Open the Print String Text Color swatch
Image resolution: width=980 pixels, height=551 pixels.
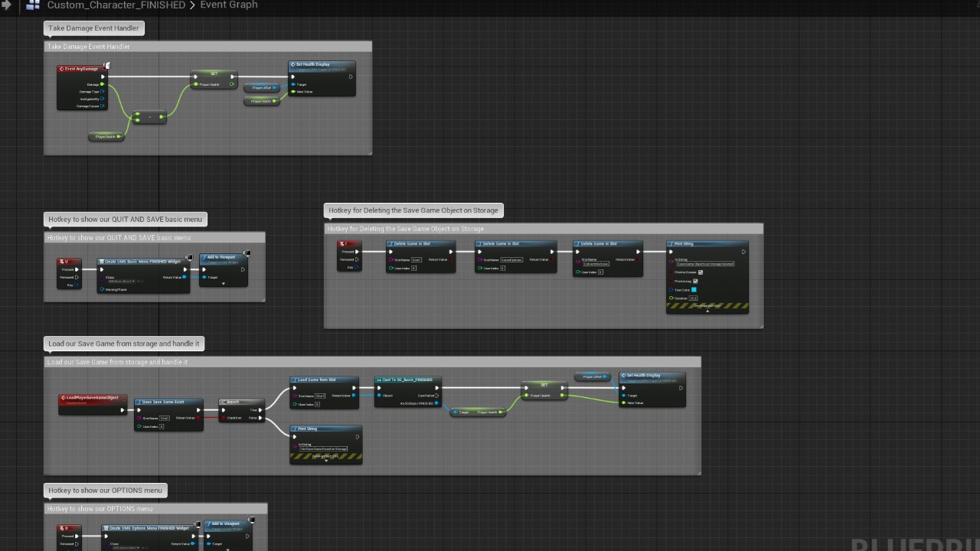point(694,290)
